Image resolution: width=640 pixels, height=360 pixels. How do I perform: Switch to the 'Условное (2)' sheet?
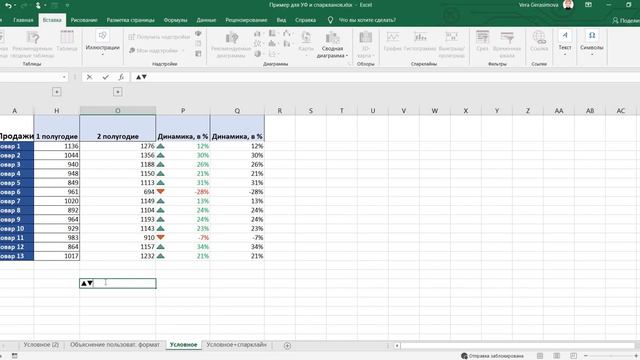41,345
